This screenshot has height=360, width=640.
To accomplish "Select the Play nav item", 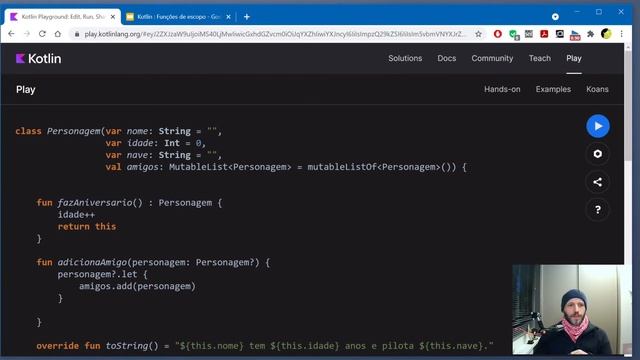I will tap(573, 58).
